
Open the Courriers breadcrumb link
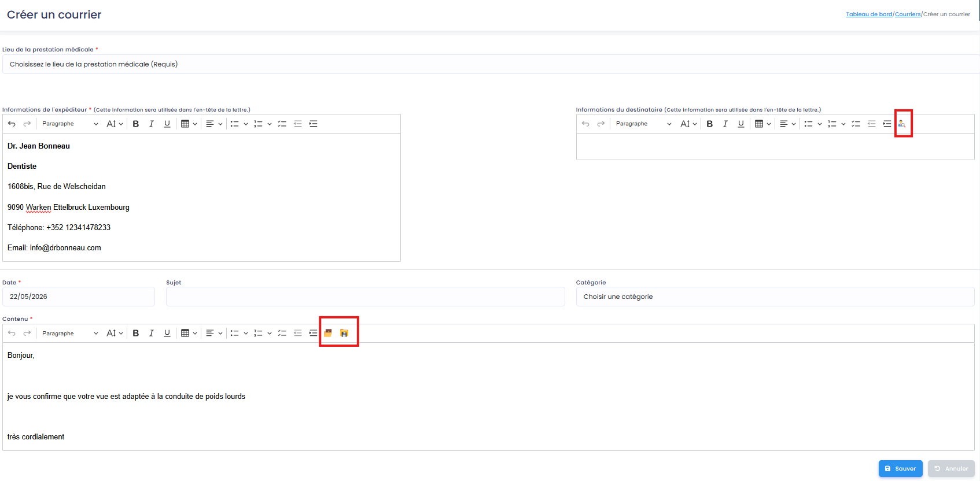point(908,14)
